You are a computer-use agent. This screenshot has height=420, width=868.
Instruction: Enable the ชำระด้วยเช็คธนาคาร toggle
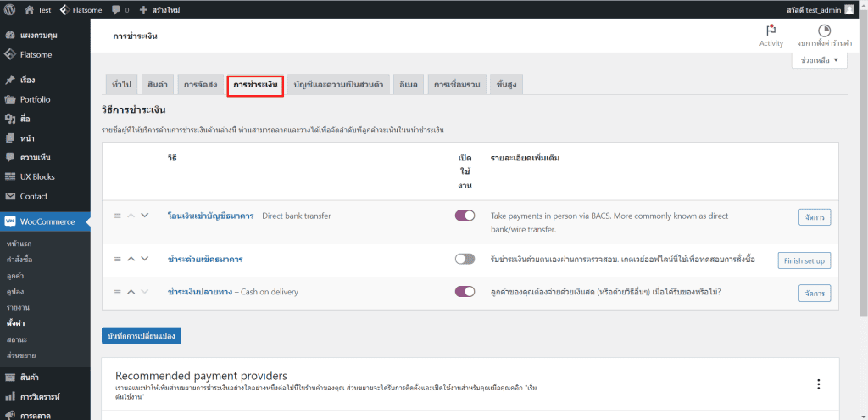coord(465,259)
